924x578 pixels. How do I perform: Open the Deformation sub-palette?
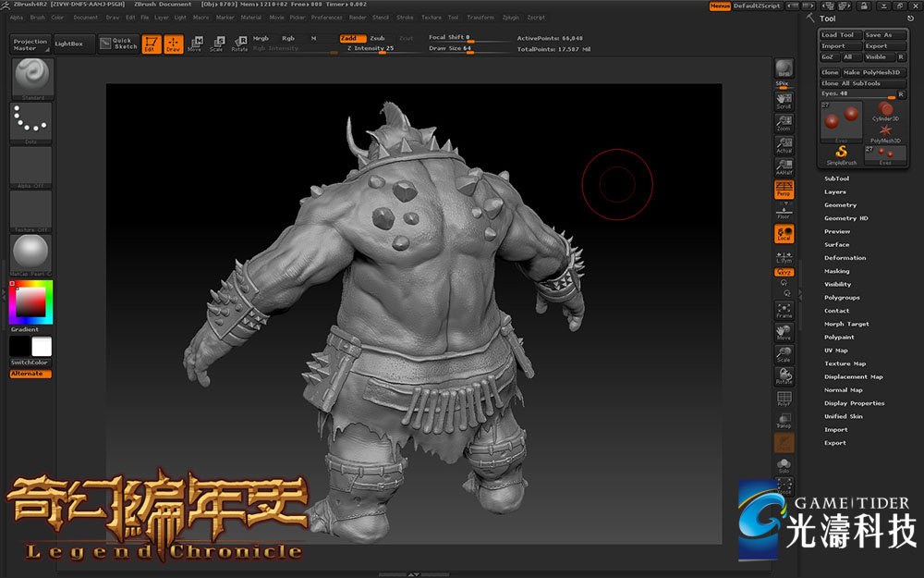point(845,258)
